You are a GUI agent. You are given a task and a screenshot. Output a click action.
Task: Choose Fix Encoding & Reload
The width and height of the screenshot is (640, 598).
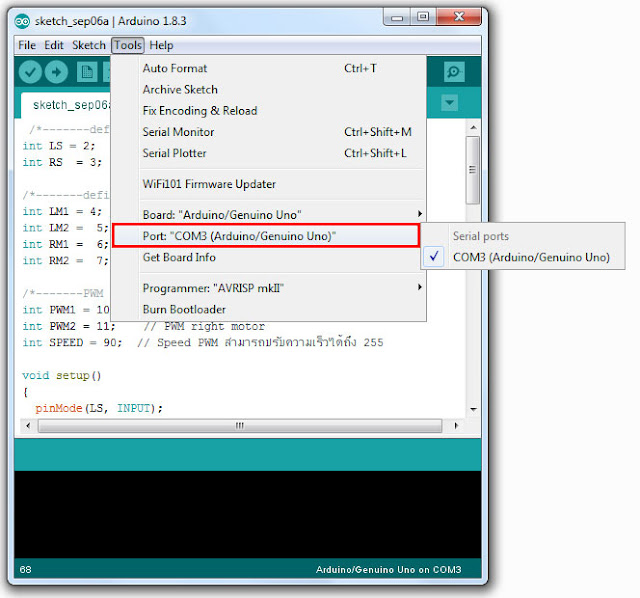(269, 111)
